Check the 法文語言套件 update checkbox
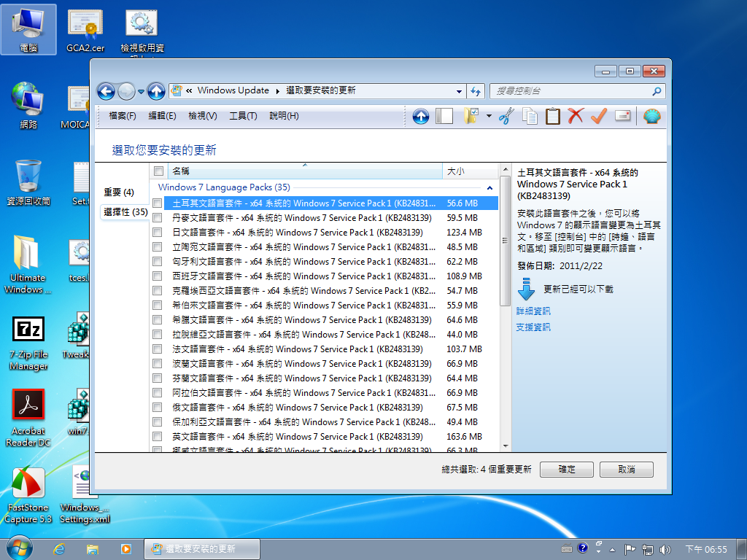This screenshot has height=560, width=747. [158, 349]
